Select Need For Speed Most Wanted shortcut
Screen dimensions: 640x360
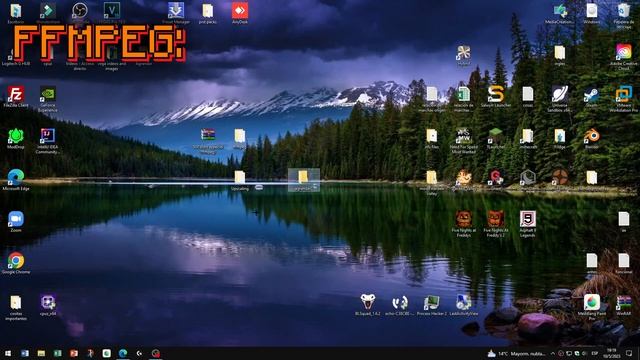coord(464,141)
